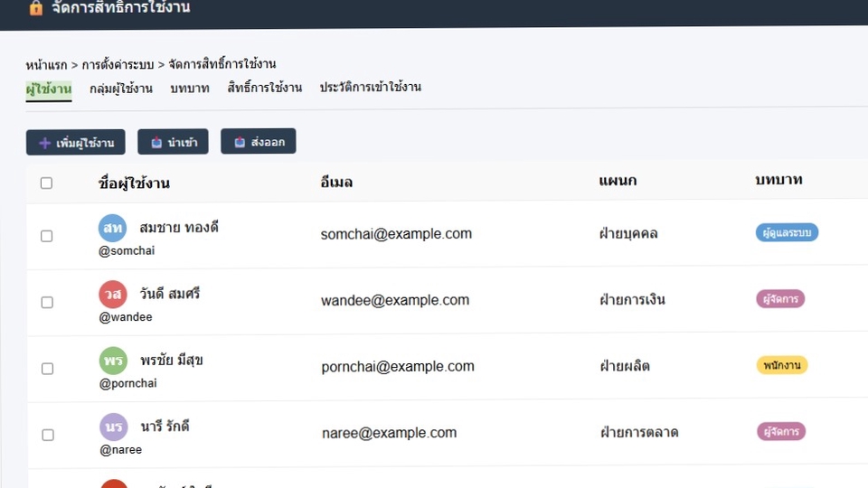
Task: Click the @naree username
Action: (120, 450)
